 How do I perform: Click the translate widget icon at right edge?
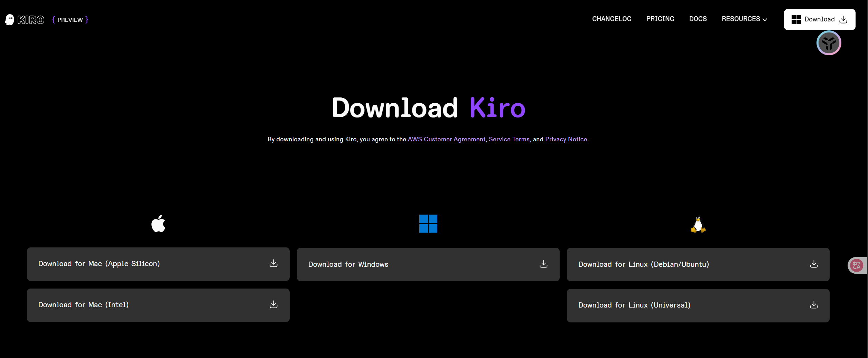[x=857, y=265]
